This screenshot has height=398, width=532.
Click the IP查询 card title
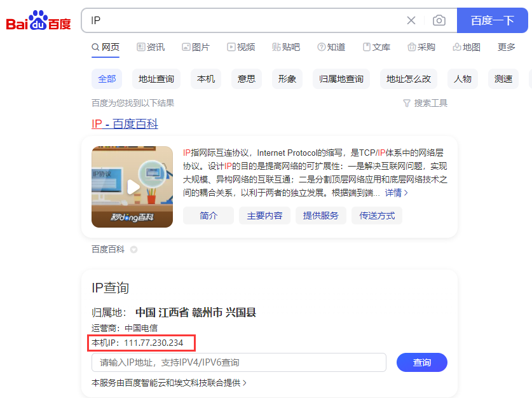[x=110, y=288]
